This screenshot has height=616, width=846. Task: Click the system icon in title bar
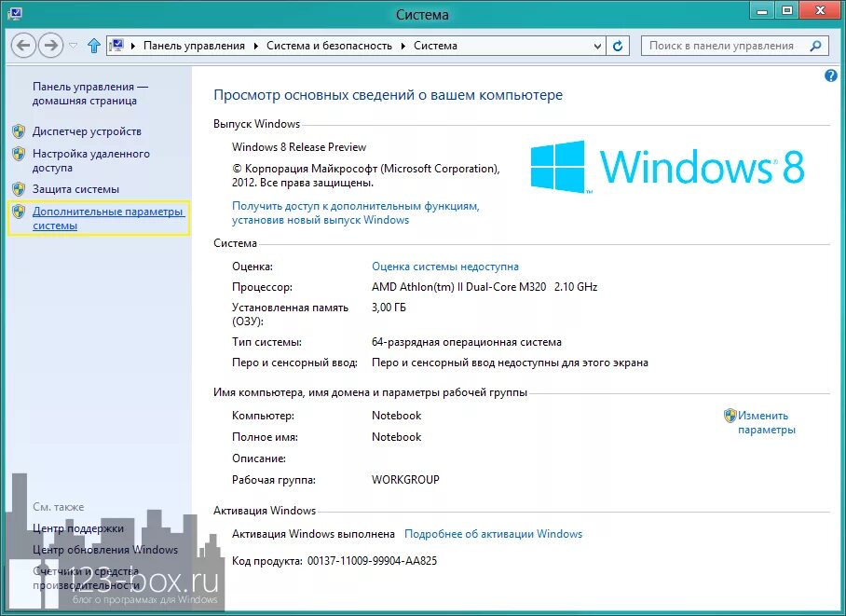[14, 13]
